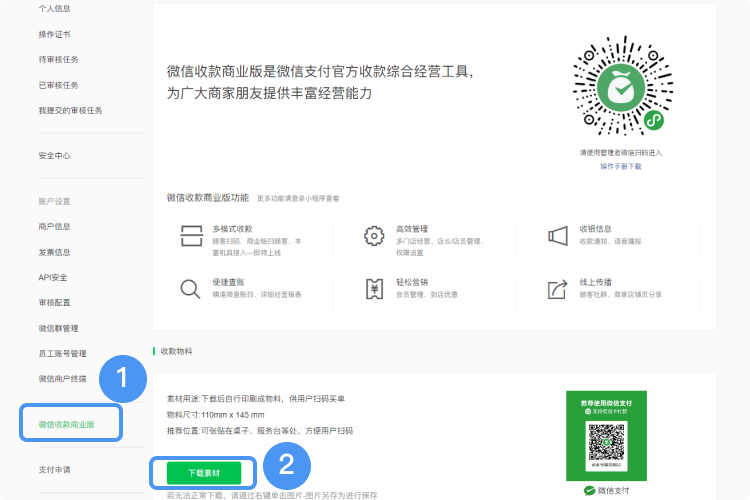Open 个人信息 in the sidebar

[55, 9]
